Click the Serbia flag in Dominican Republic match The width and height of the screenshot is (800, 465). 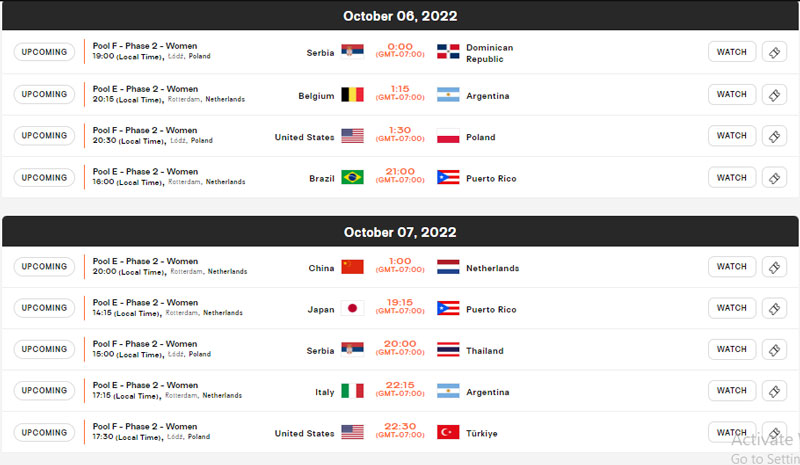pyautogui.click(x=353, y=52)
